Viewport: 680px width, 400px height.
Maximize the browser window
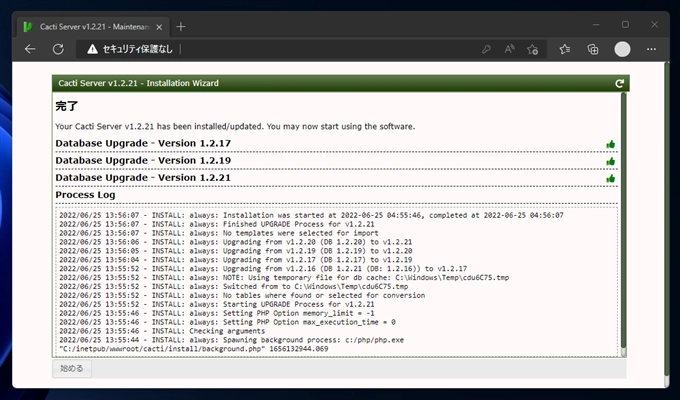[x=625, y=25]
